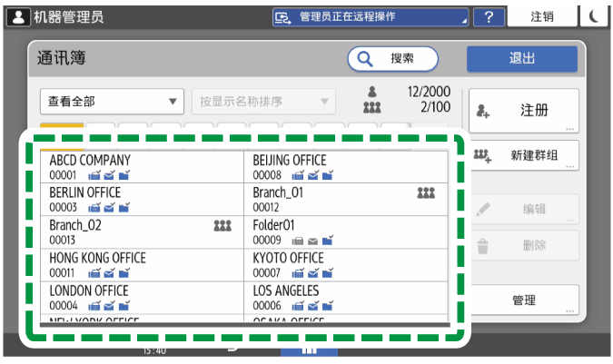This screenshot has width=613, height=364.
Task: Click group icon on Branch_02 entry
Action: pyautogui.click(x=222, y=226)
